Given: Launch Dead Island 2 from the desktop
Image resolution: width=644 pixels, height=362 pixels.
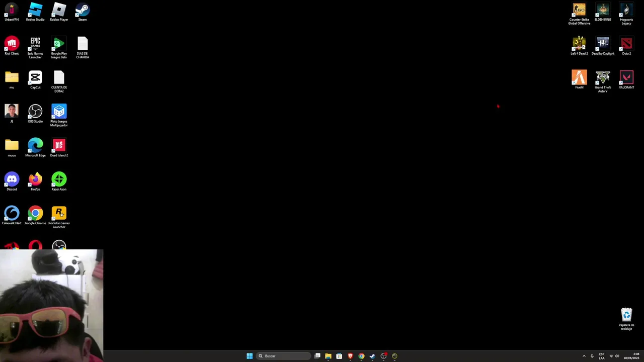Looking at the screenshot, I should click(59, 148).
